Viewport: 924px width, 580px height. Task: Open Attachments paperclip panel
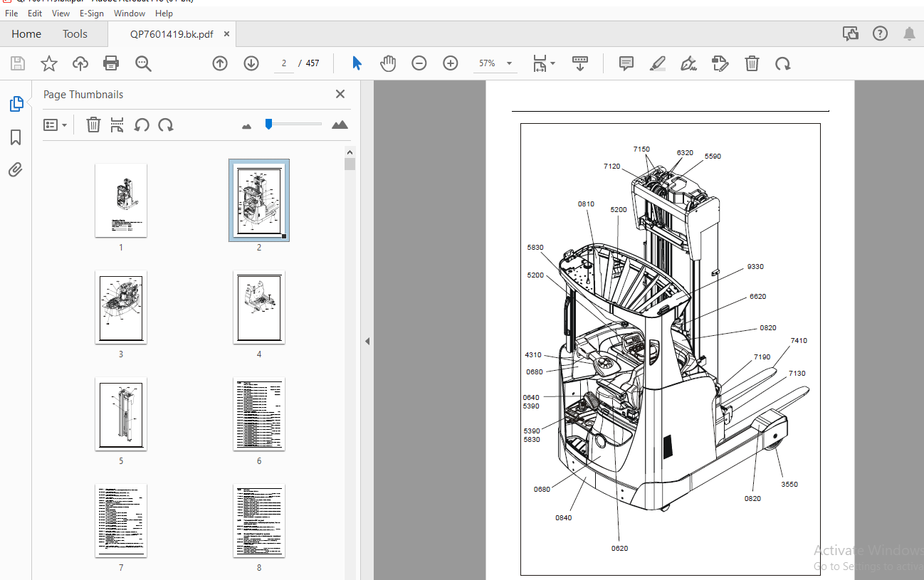pos(16,169)
